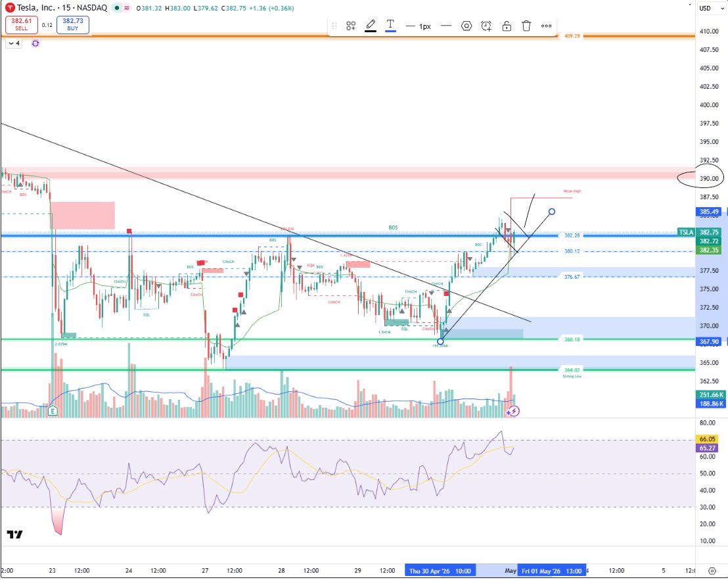Image resolution: width=728 pixels, height=580 pixels.
Task: Click the 367.90 blue price label
Action: pyautogui.click(x=708, y=341)
